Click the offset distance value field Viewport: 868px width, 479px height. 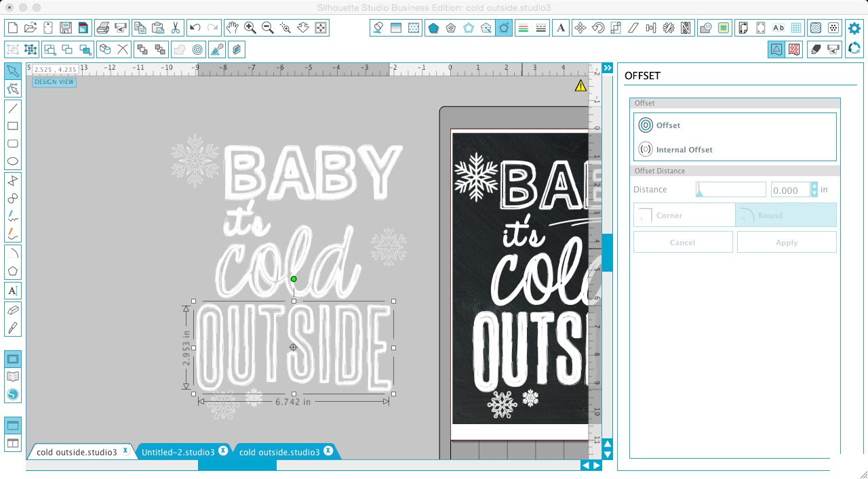[x=790, y=190]
